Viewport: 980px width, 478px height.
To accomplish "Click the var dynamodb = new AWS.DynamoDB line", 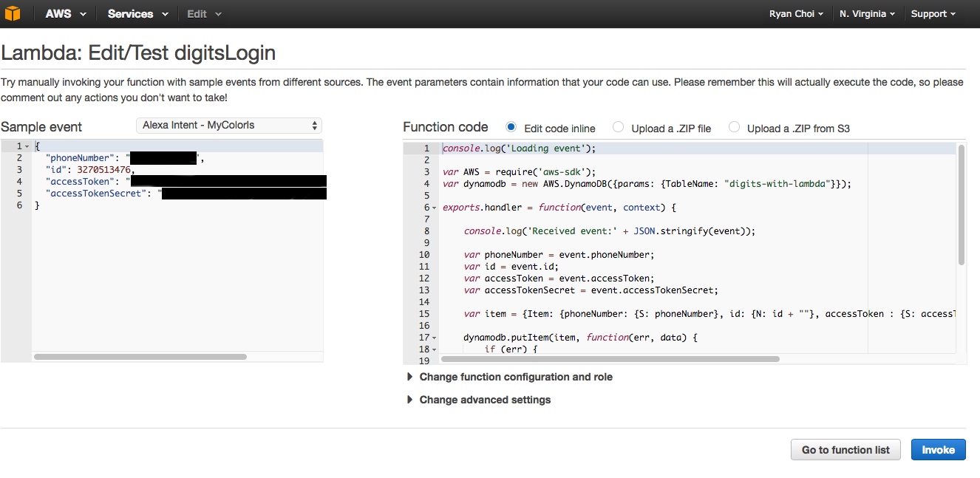I will point(647,184).
